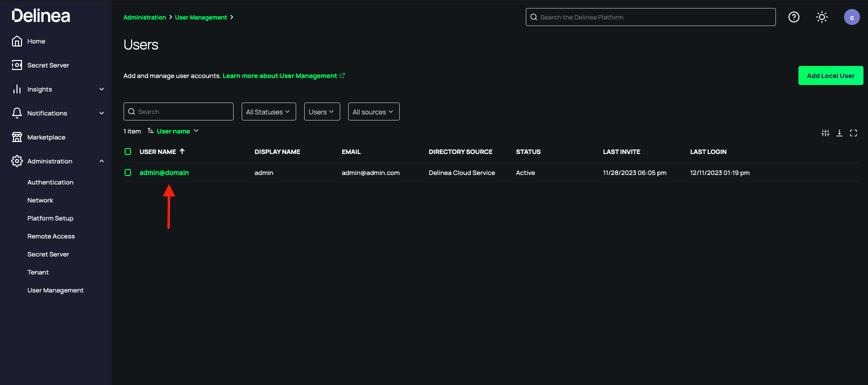The width and height of the screenshot is (868, 385).
Task: Open the User name sort dropdown
Action: tap(178, 131)
